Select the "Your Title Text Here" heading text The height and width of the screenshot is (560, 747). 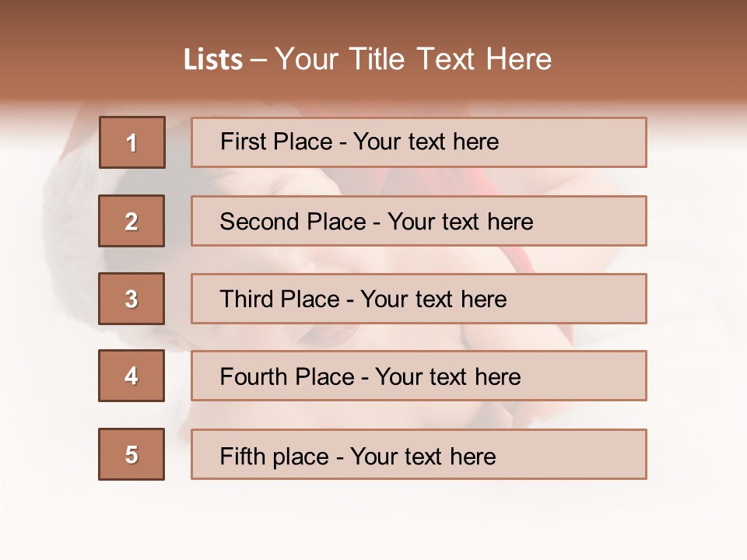tap(413, 59)
